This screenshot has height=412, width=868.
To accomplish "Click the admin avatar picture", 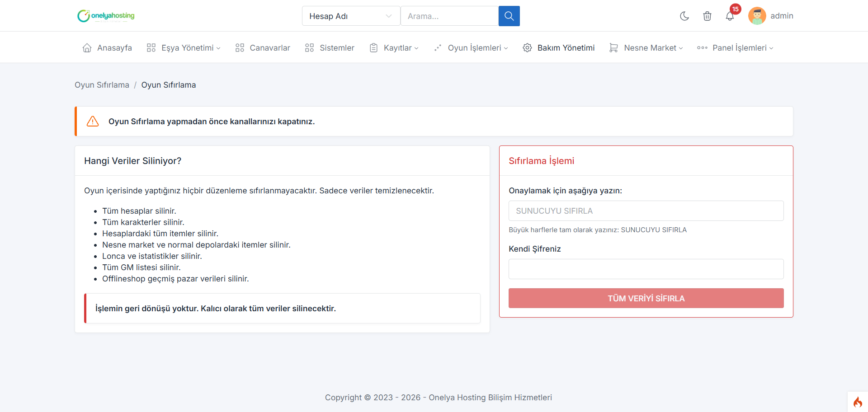I will click(x=757, y=16).
